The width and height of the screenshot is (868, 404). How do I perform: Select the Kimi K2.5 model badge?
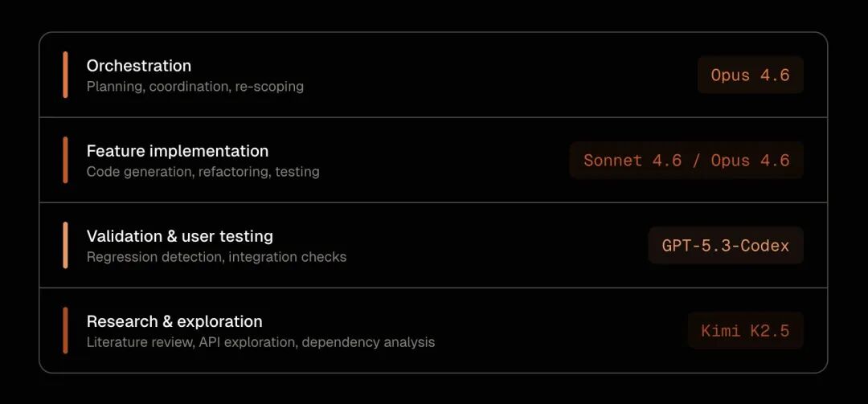pyautogui.click(x=745, y=331)
